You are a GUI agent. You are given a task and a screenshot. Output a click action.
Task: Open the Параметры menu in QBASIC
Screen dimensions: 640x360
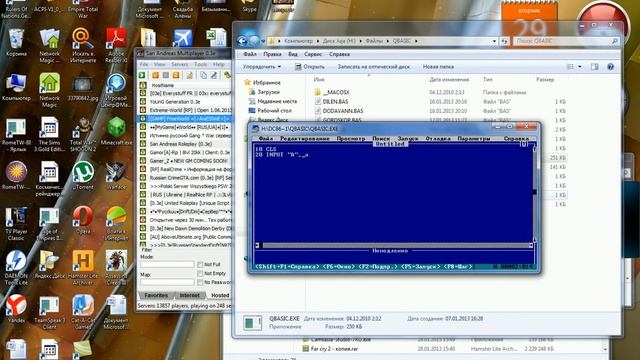[x=473, y=139]
